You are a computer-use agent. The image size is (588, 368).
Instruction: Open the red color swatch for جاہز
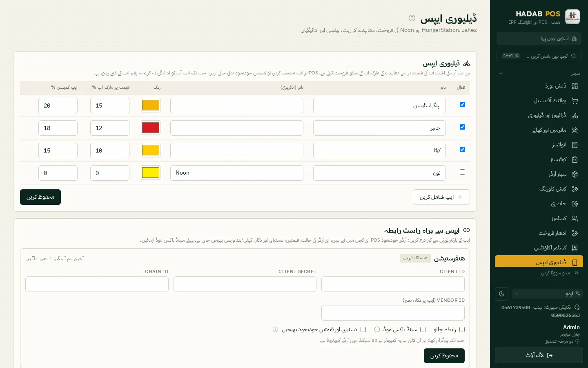pos(151,128)
